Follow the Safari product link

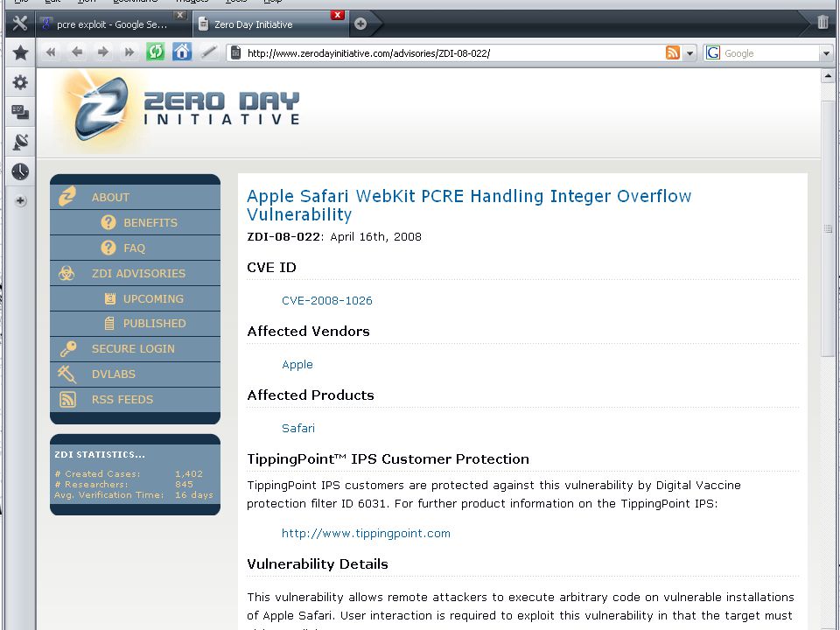(298, 428)
